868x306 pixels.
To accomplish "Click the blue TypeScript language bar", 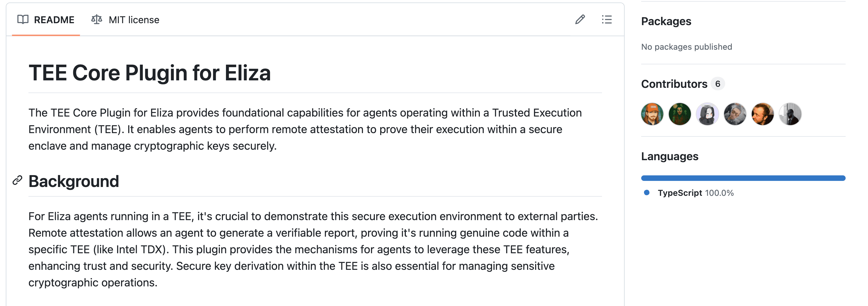I will (743, 178).
